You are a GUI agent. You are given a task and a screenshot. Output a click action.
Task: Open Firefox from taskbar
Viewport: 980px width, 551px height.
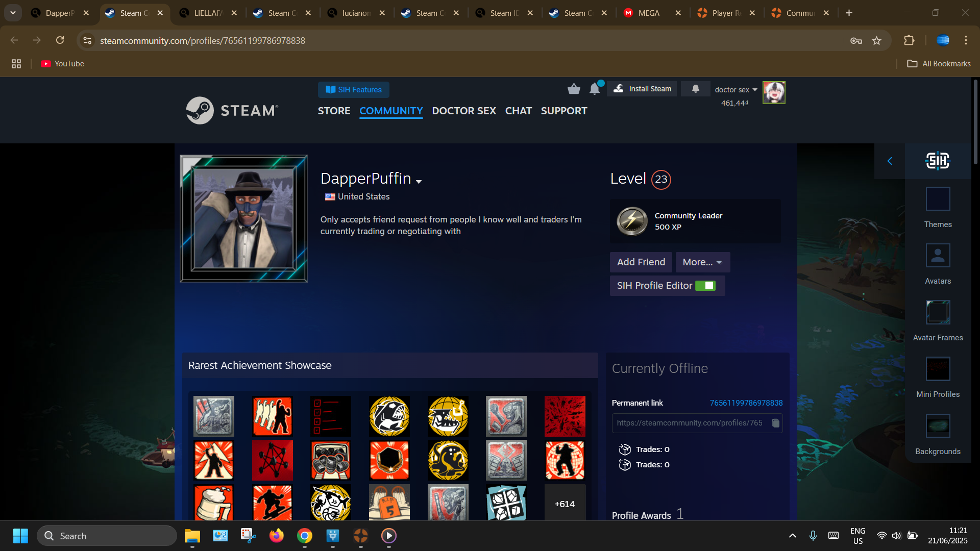(x=276, y=536)
